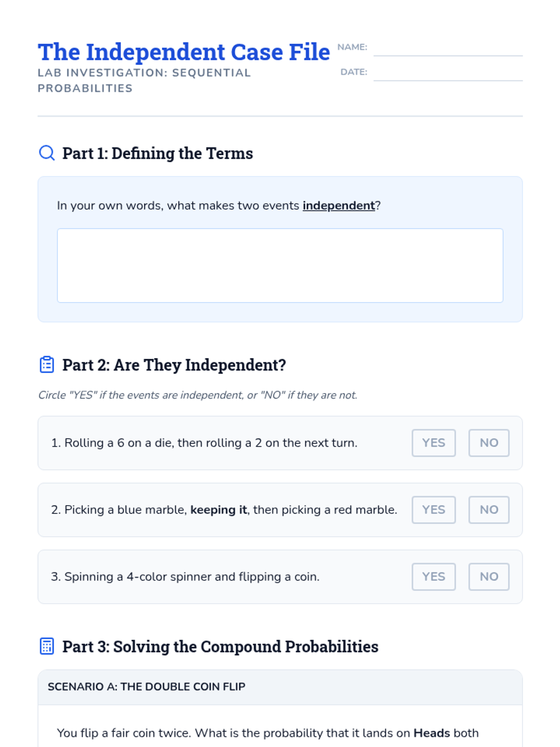The height and width of the screenshot is (747, 560).
Task: Click the calculator icon beside Part 3
Action: [x=47, y=646]
